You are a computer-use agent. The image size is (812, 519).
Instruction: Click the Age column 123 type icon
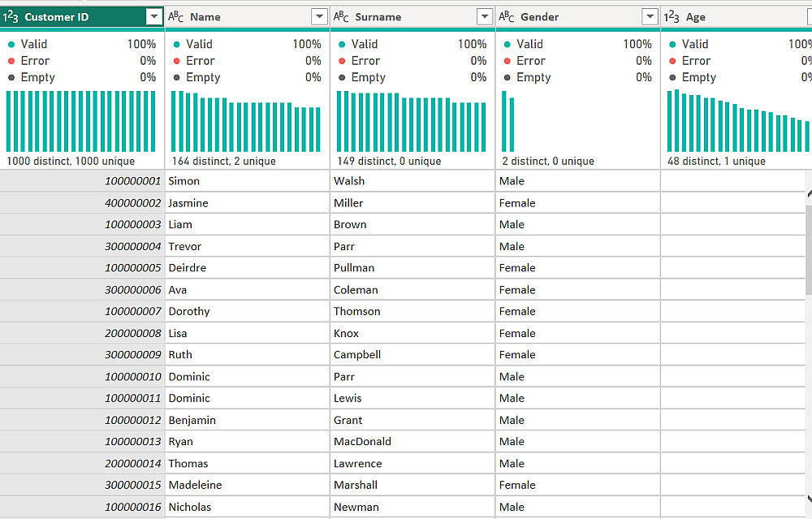tap(672, 17)
